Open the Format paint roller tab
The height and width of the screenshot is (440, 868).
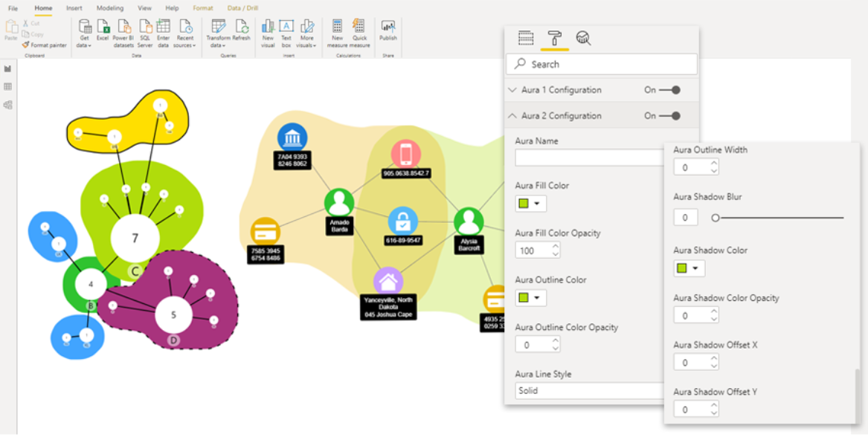coord(555,38)
